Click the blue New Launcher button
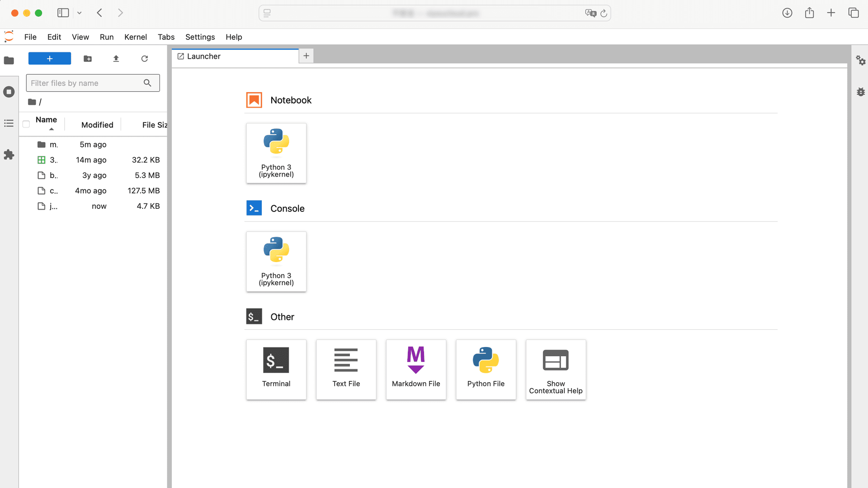 tap(50, 59)
